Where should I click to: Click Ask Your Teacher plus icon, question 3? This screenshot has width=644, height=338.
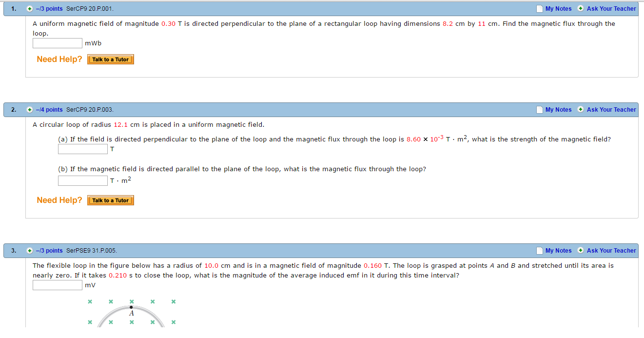pos(581,250)
